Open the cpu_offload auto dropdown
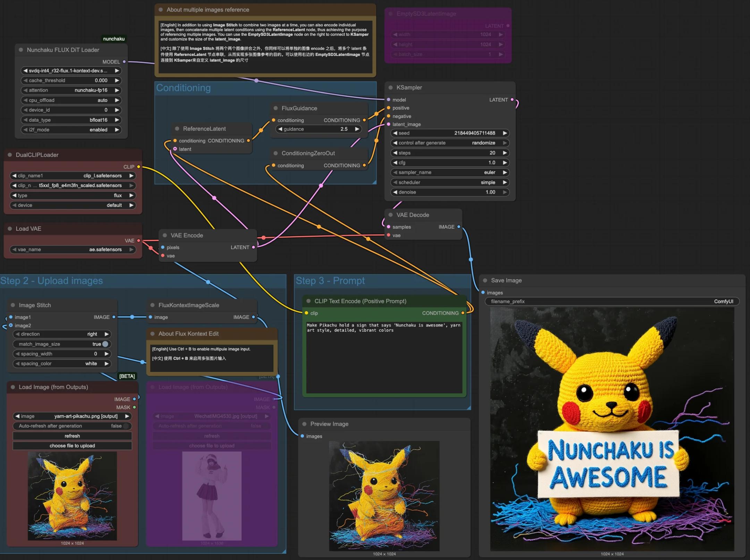750x560 pixels. click(x=71, y=100)
